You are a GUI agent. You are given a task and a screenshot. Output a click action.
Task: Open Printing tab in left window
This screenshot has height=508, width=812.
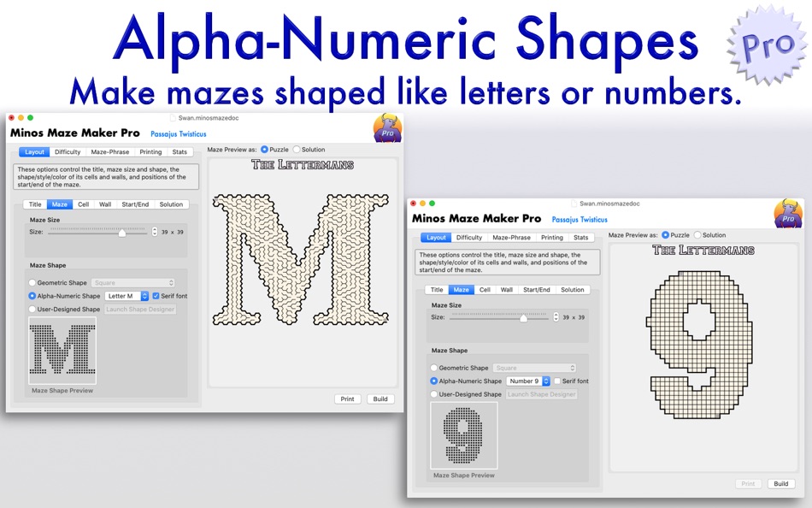coord(150,152)
